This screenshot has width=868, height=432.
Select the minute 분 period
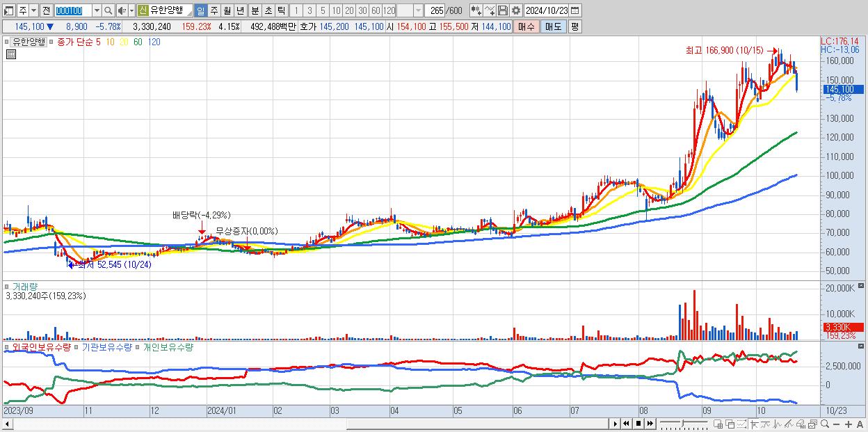point(255,10)
